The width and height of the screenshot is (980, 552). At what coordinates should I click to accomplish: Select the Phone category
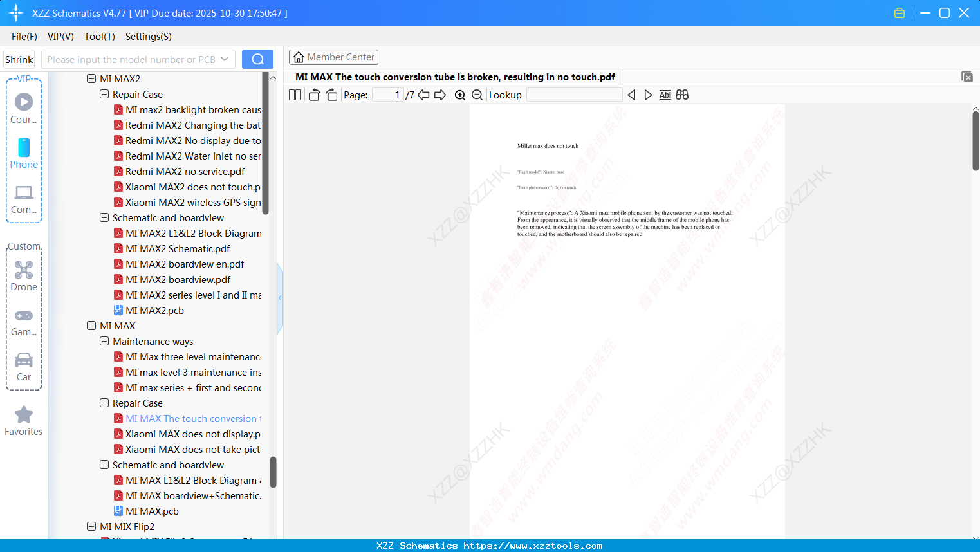click(24, 153)
